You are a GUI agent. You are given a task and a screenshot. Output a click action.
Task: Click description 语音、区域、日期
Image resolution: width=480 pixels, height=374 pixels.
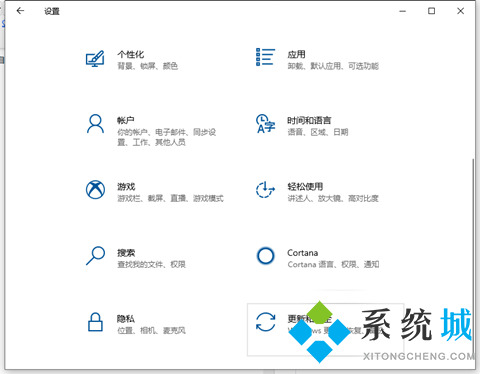point(318,132)
